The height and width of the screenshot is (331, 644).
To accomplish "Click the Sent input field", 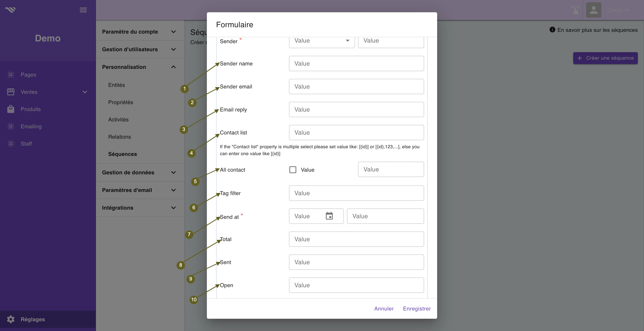I will tap(356, 262).
